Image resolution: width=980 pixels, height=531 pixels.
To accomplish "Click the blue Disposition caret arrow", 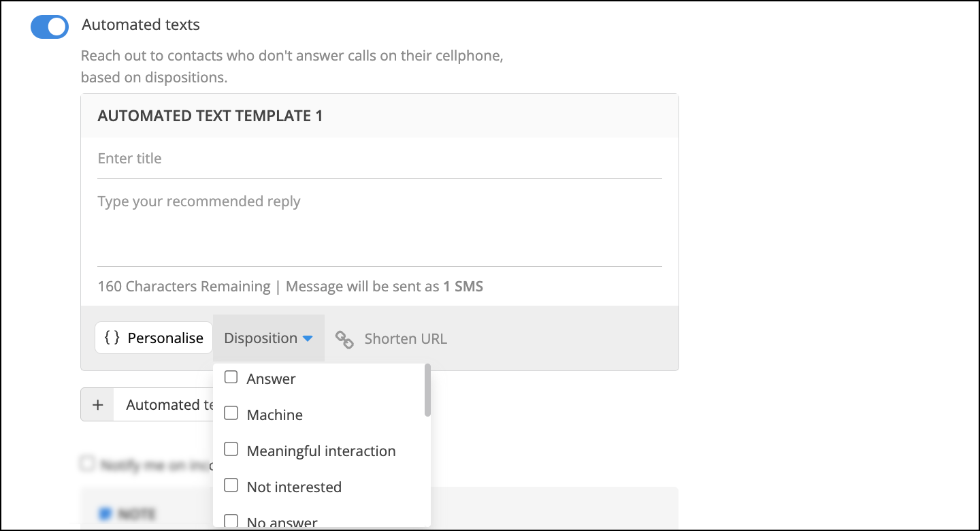I will [307, 338].
